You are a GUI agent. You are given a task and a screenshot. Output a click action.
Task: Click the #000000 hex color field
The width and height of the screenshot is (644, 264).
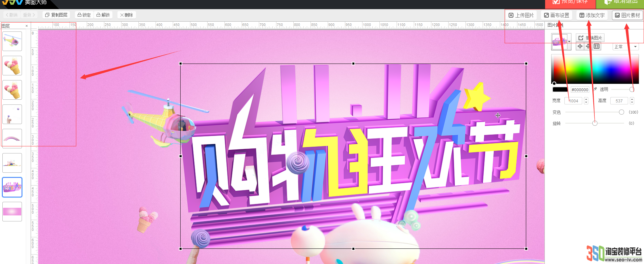tap(580, 90)
